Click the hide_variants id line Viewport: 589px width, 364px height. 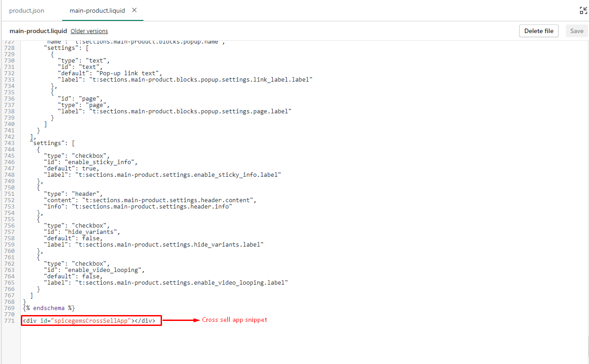coord(81,232)
